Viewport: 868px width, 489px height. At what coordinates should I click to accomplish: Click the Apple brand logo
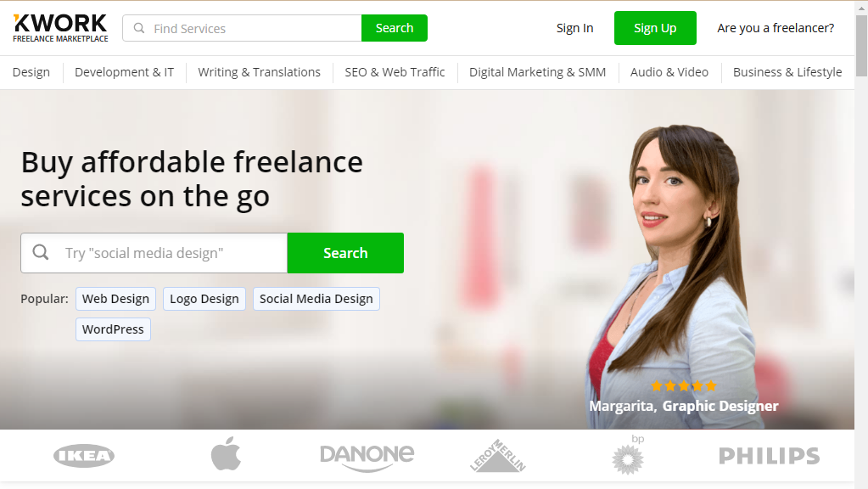[226, 453]
